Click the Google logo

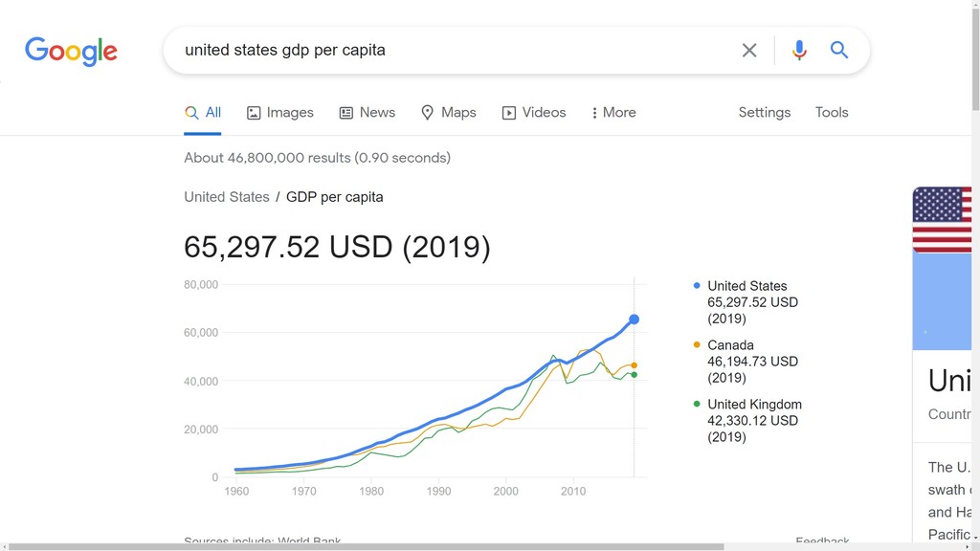pos(71,51)
